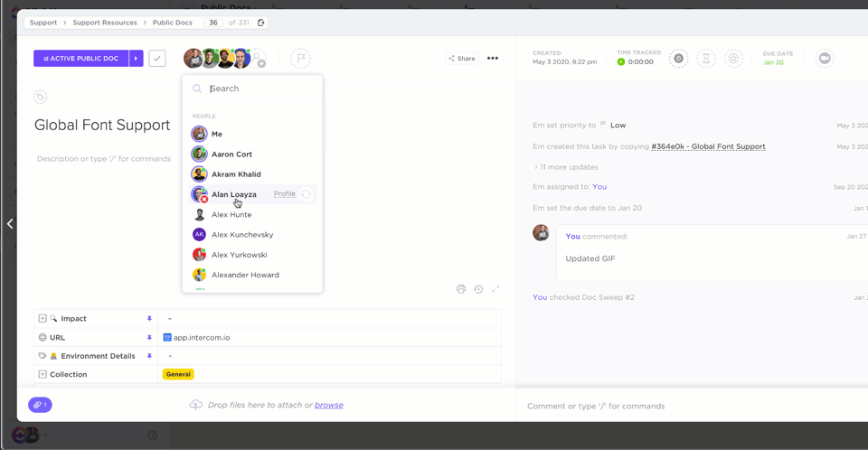Click the task description field
The width and height of the screenshot is (868, 450).
click(104, 159)
